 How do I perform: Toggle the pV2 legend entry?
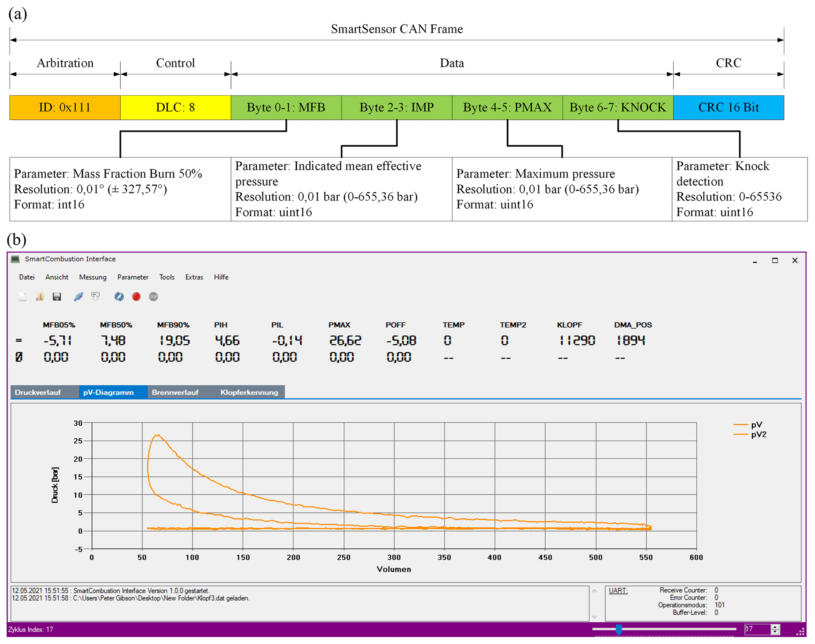758,434
